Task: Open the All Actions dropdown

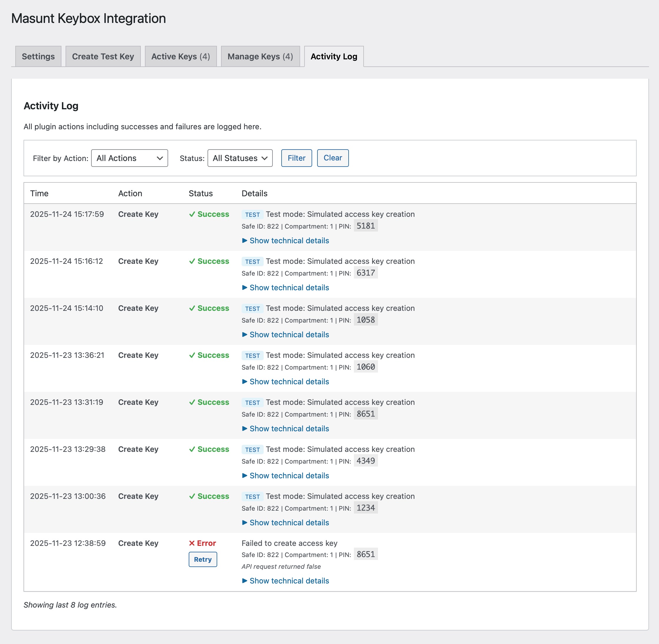Action: [x=129, y=158]
